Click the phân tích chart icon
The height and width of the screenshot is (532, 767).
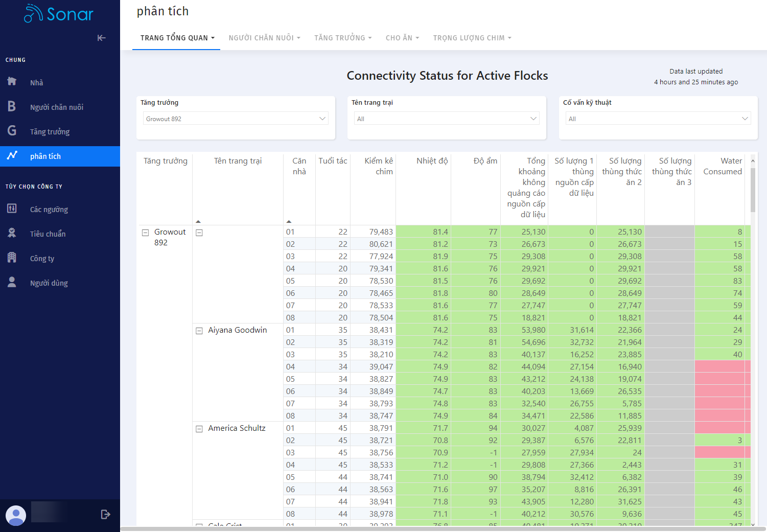click(12, 155)
